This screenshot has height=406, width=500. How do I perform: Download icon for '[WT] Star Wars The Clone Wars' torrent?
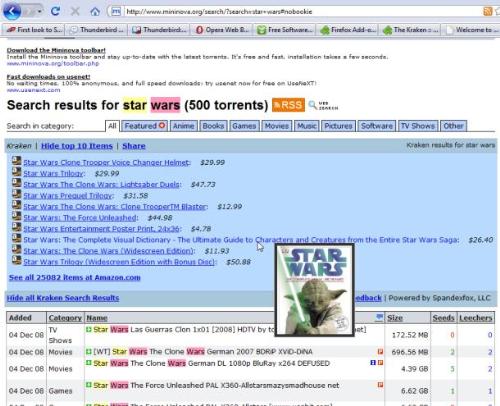89,351
